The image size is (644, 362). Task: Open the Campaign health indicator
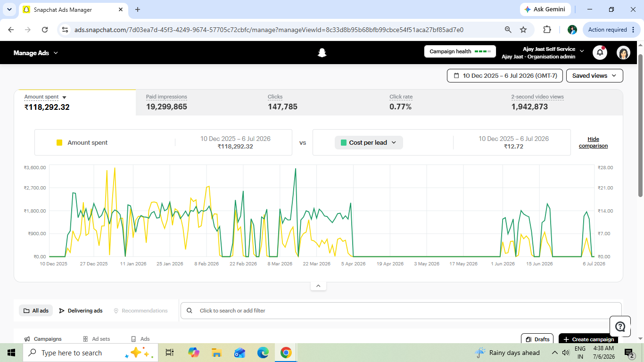click(460, 51)
